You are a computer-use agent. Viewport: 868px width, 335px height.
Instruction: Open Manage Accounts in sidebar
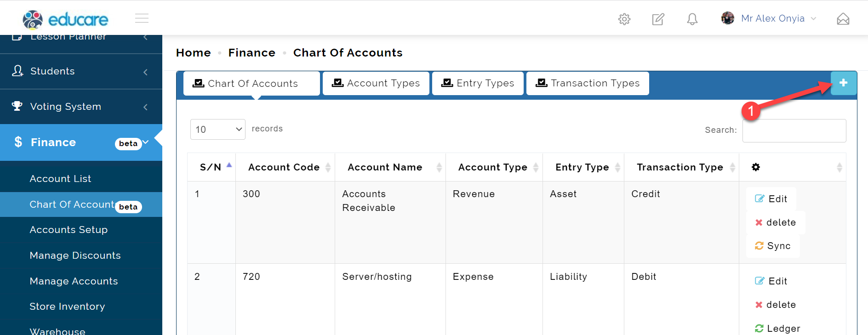(x=74, y=281)
